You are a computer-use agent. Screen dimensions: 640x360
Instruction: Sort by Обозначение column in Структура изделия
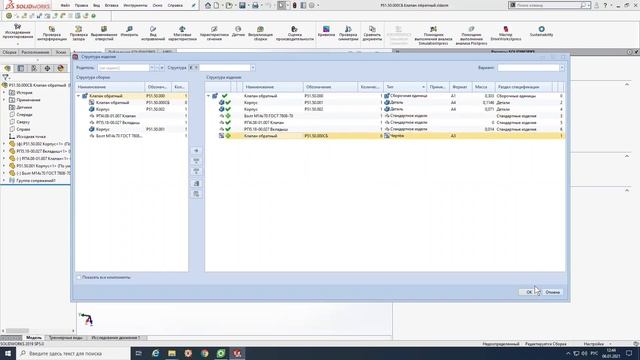[331, 87]
